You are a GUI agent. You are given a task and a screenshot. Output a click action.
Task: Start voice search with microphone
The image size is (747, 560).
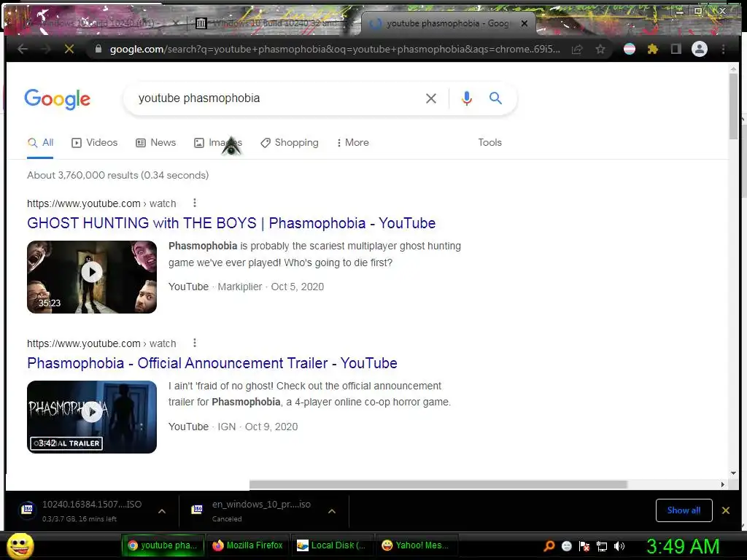467,98
